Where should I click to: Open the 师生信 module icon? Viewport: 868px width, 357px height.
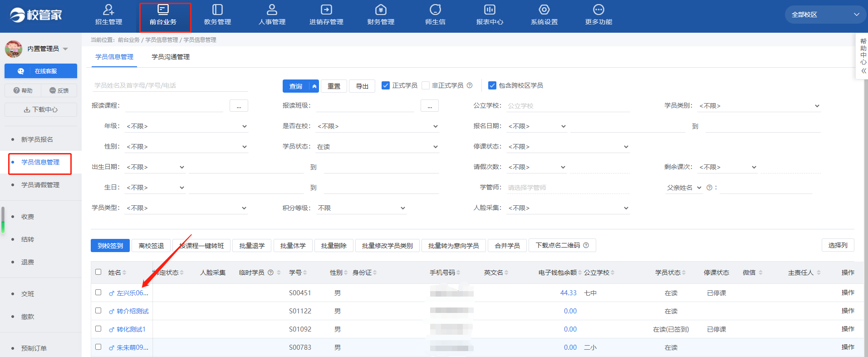[x=435, y=10]
